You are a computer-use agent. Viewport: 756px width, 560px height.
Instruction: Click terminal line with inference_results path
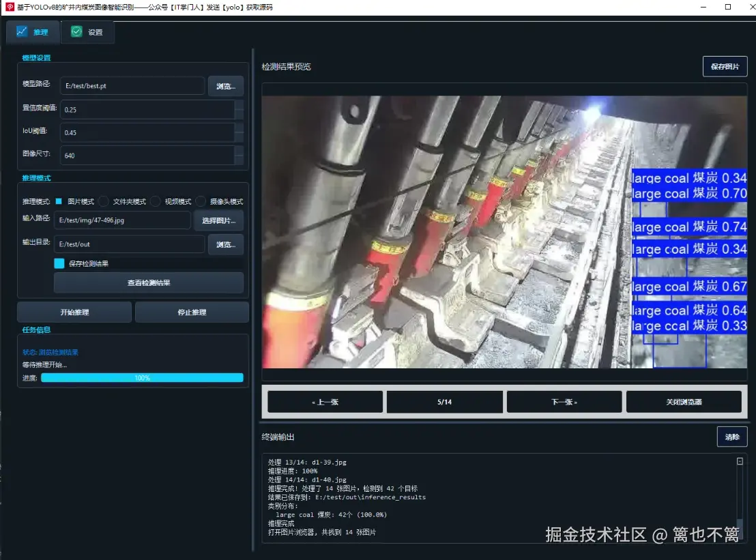pyautogui.click(x=347, y=497)
